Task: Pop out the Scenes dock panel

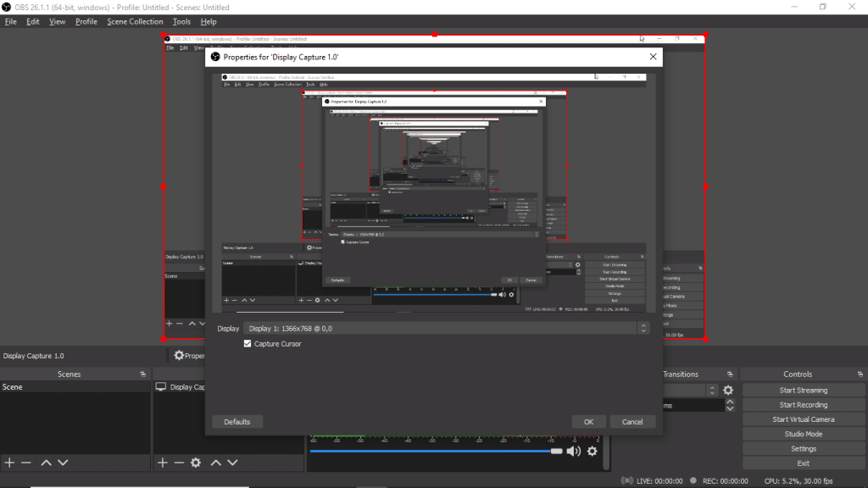Action: (142, 374)
